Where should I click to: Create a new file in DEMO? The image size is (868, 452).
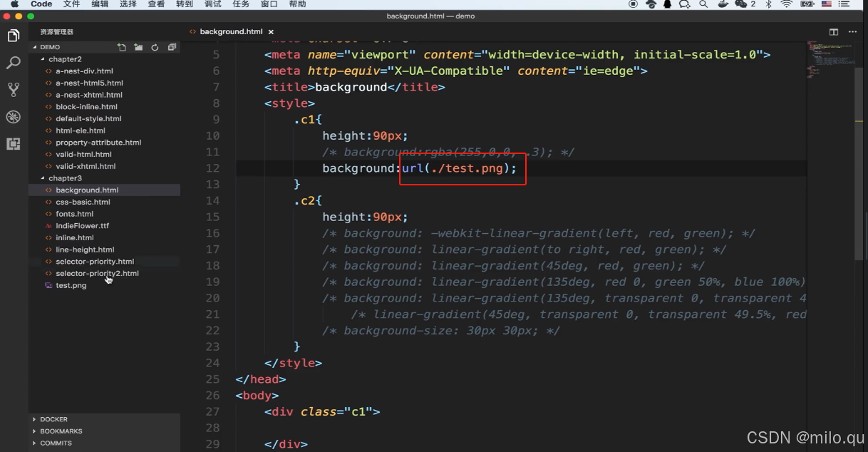click(x=122, y=47)
